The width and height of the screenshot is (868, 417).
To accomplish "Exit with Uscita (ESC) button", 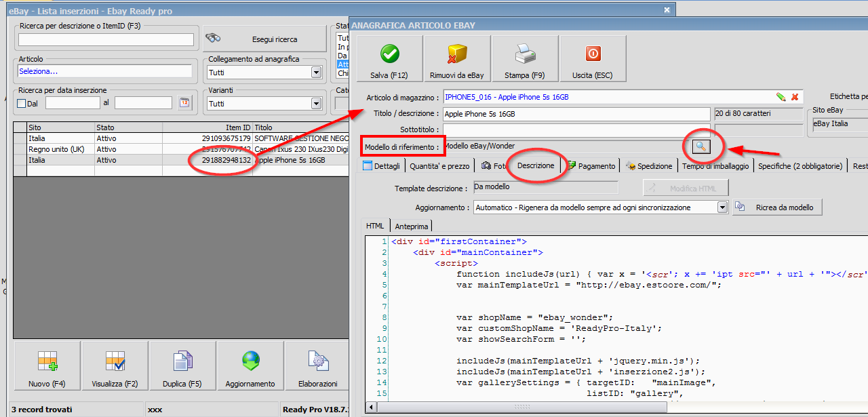I will coord(592,59).
